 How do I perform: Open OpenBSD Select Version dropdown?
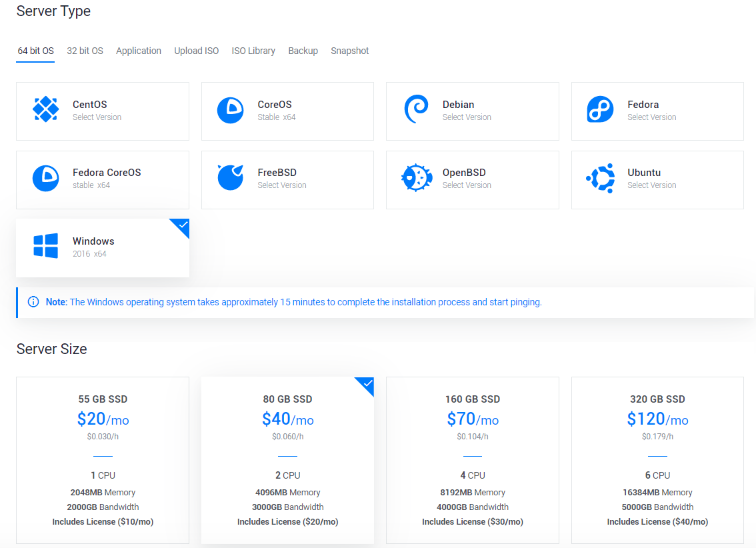[467, 185]
